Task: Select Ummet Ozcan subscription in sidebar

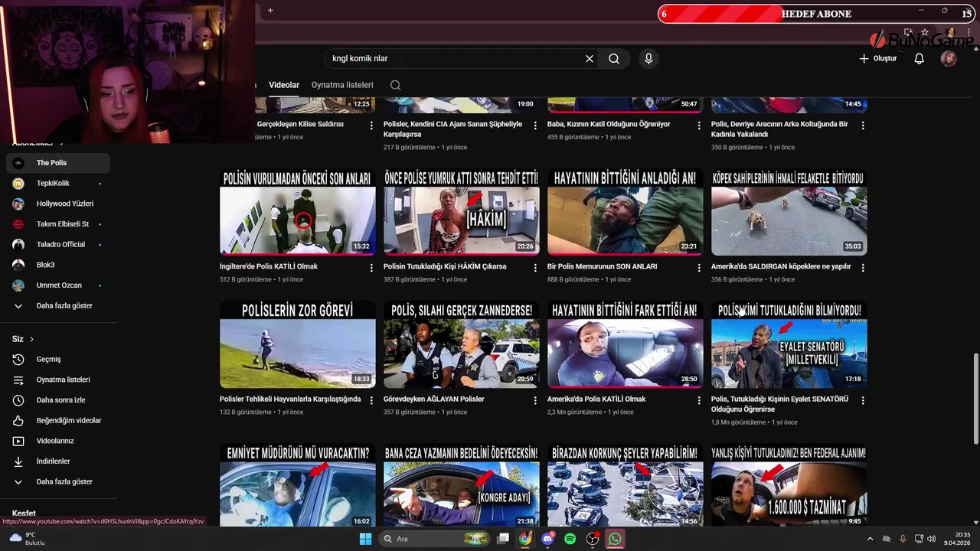Action: click(x=58, y=285)
